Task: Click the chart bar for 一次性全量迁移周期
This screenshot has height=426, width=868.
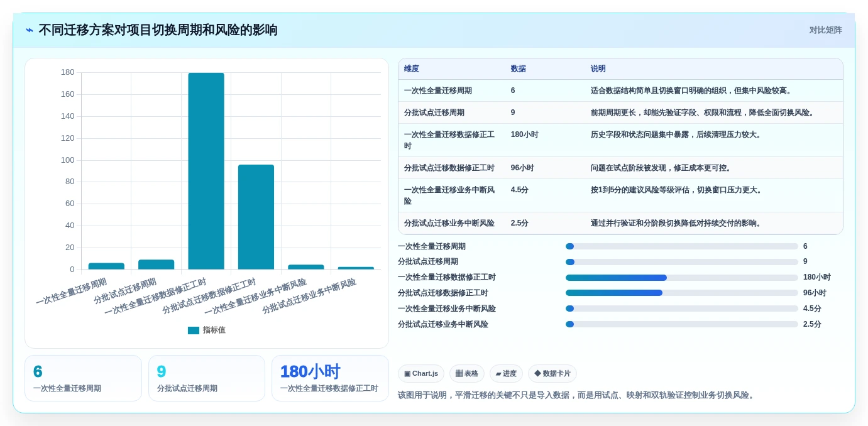Action: [x=106, y=266]
